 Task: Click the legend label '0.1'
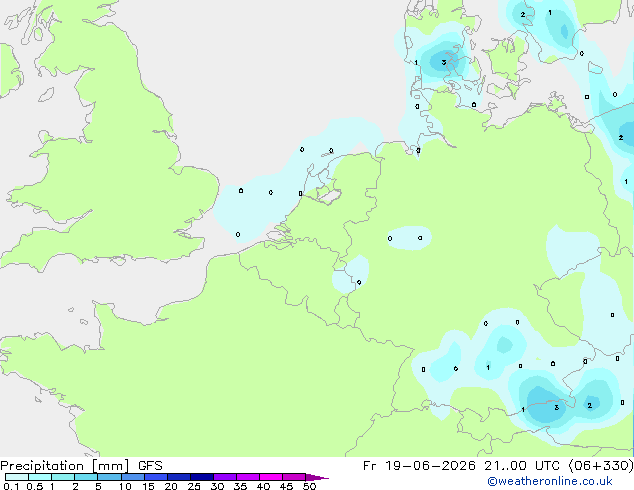11,486
